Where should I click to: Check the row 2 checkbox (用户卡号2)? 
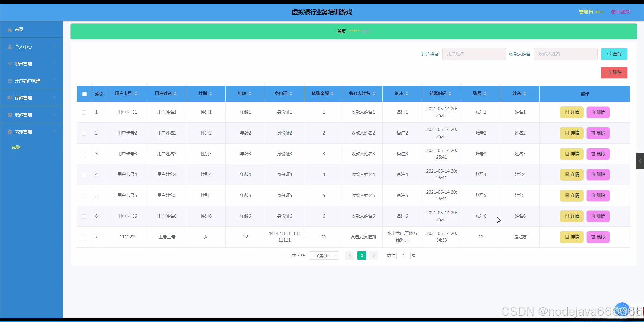(x=84, y=133)
